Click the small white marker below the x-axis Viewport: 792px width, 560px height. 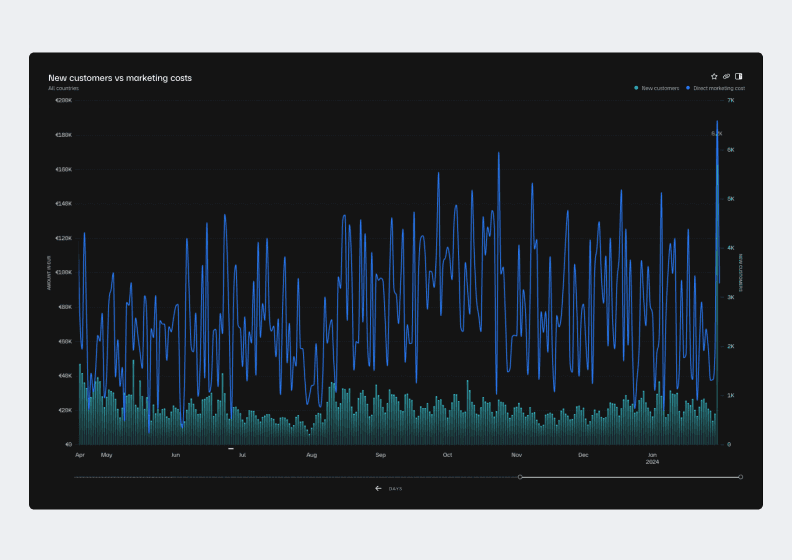coord(231,448)
